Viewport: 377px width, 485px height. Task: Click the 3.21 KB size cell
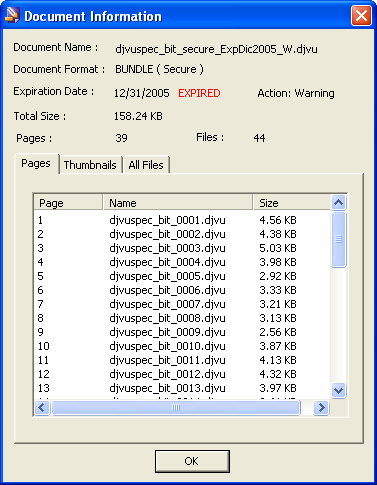pyautogui.click(x=278, y=304)
